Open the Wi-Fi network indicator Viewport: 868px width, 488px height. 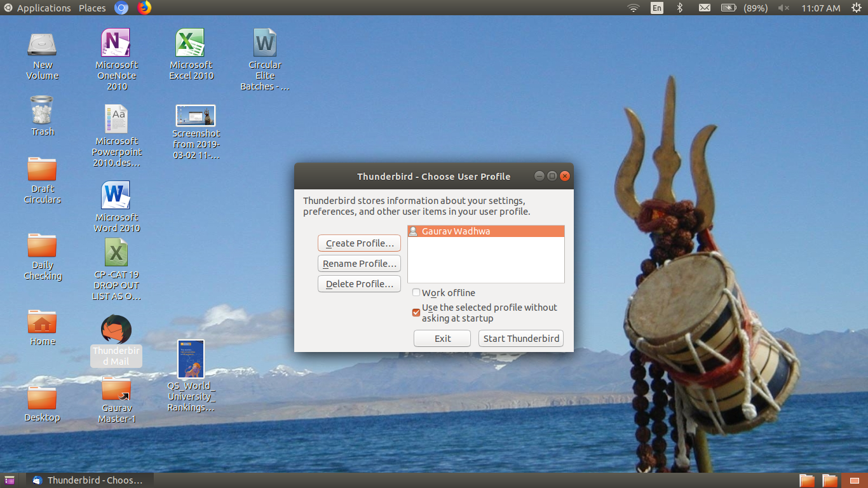tap(633, 8)
